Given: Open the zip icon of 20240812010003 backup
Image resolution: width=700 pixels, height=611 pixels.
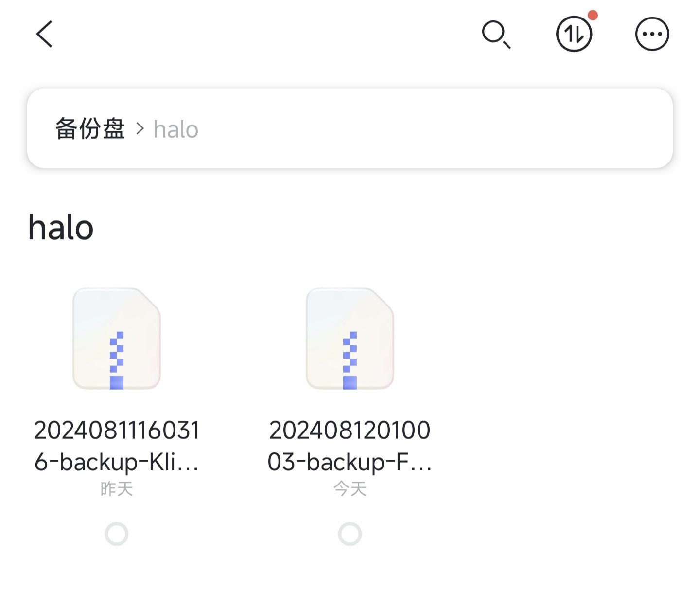Looking at the screenshot, I should pos(350,339).
